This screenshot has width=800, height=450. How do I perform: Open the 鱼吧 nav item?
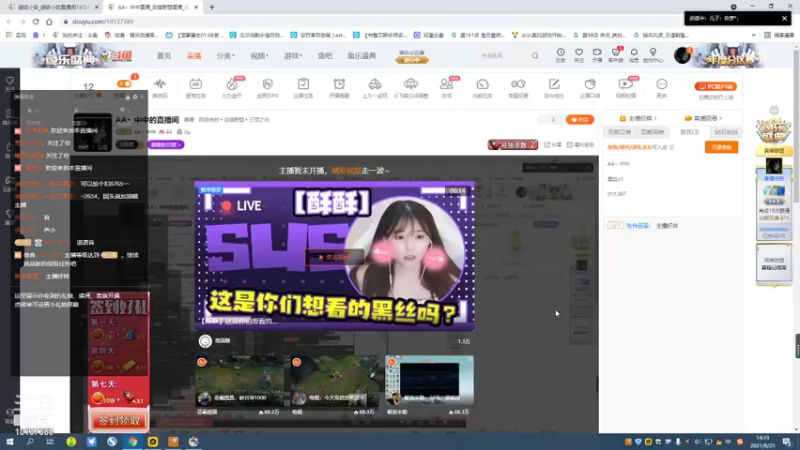(325, 56)
